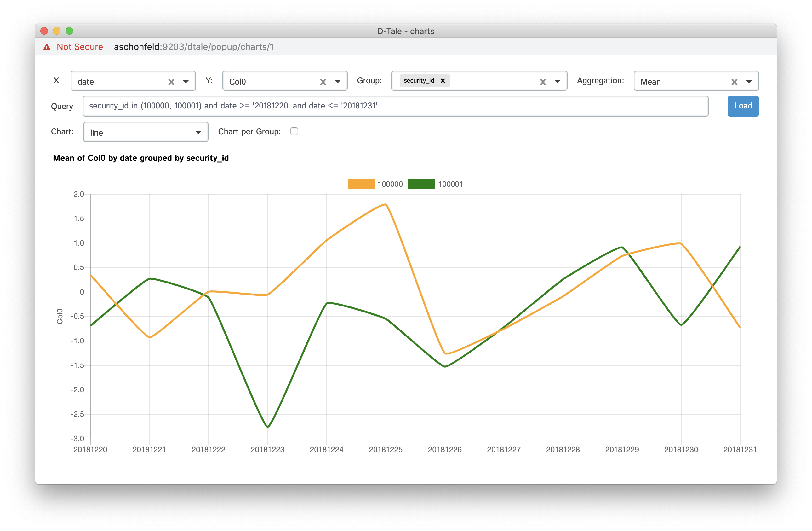Clear the Y axis Col0 selection
Screen dimensions: 812x531
[x=323, y=82]
